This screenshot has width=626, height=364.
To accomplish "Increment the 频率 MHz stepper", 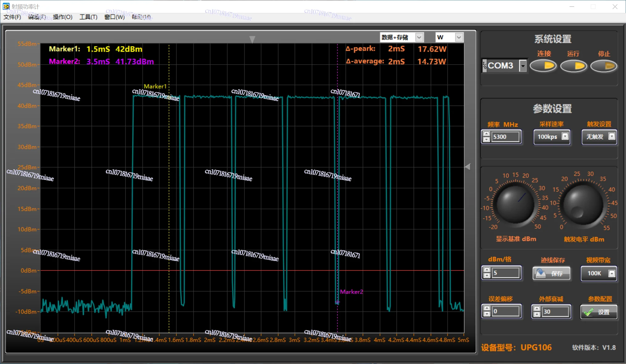I will (x=487, y=134).
